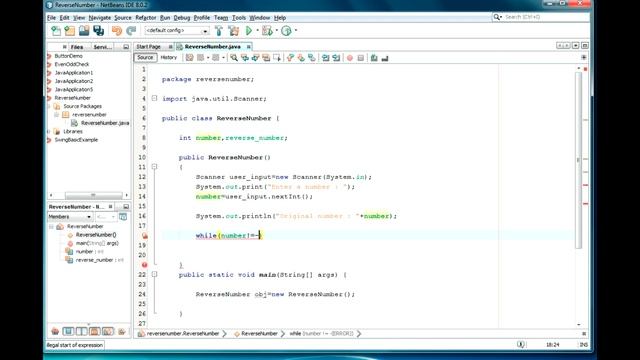640x360 pixels.
Task: Click the Find Selection magnifier icon
Action: (234, 58)
